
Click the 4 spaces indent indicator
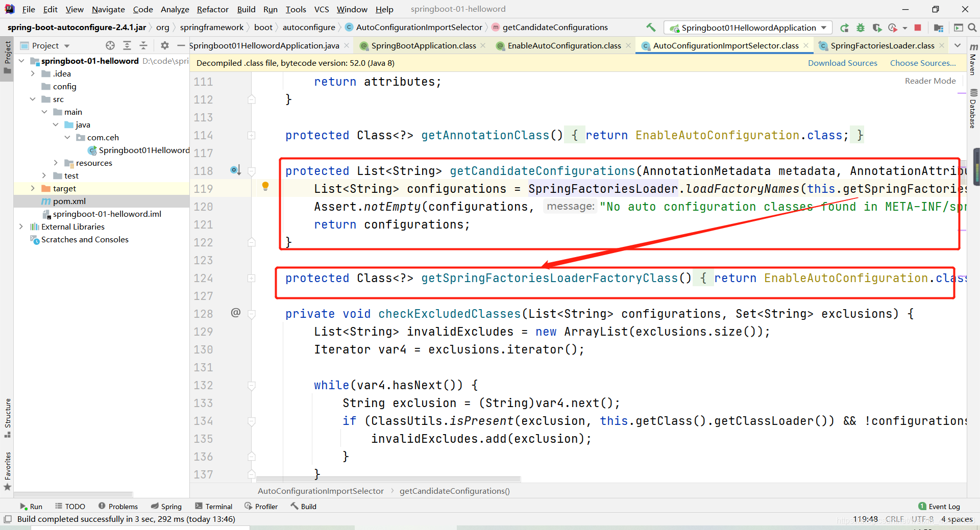(957, 519)
